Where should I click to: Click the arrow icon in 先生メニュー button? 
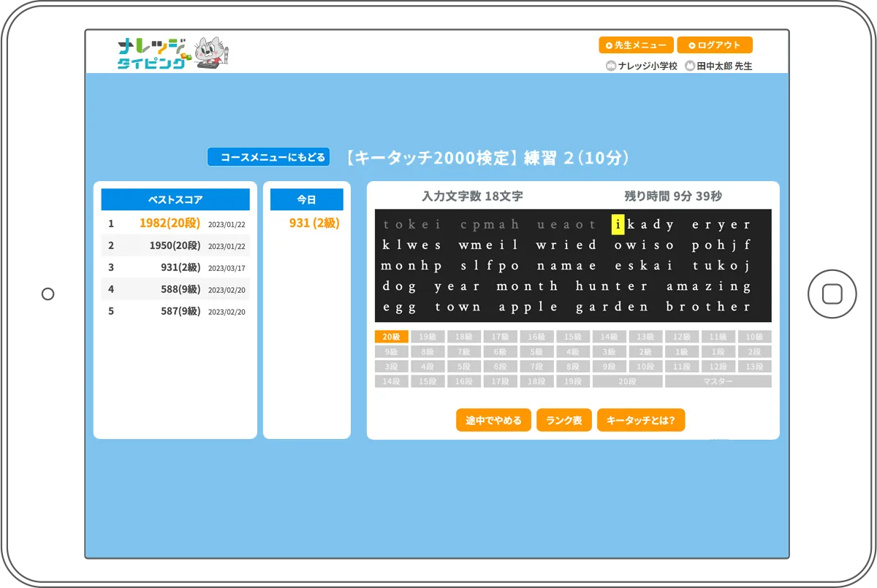[609, 45]
